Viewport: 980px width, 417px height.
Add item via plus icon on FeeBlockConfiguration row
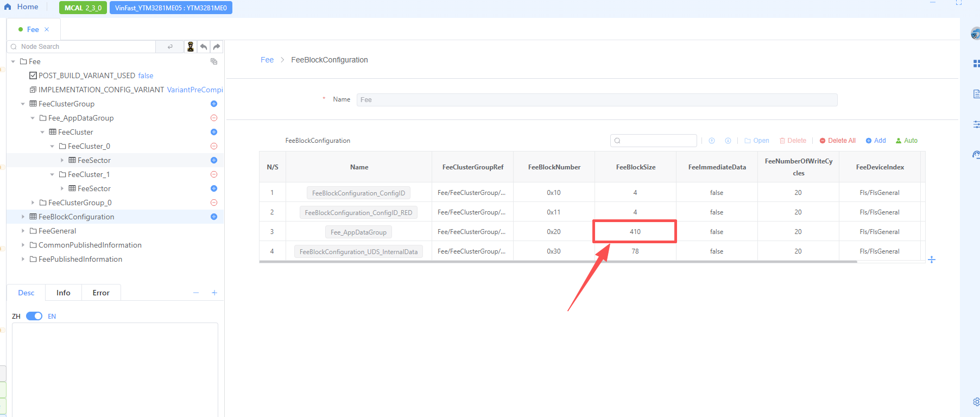click(214, 217)
